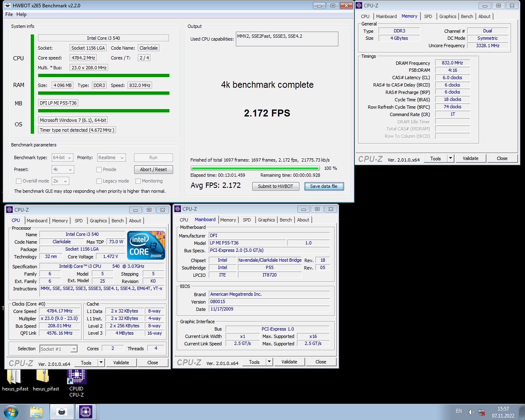
Task: Click the benchmark progress bar
Action: [255, 168]
